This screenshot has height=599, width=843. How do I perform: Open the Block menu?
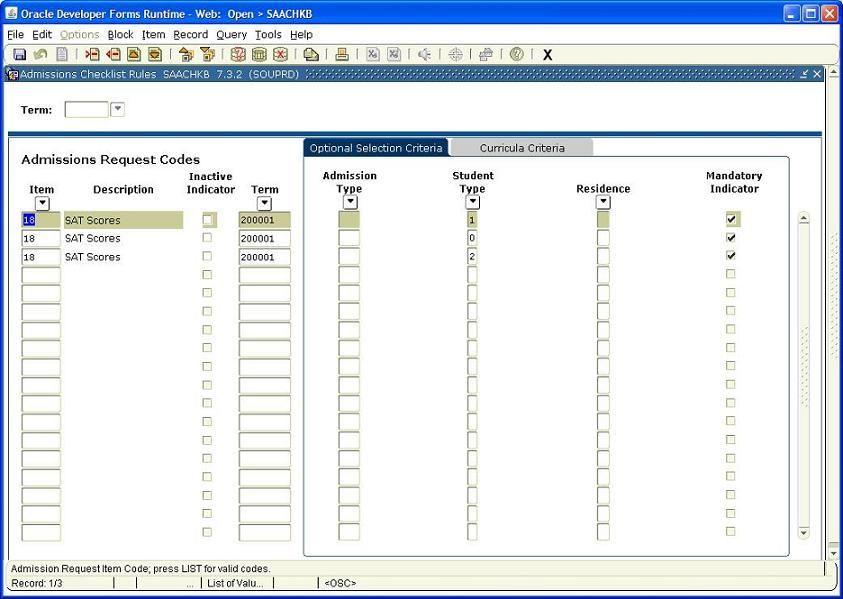120,34
